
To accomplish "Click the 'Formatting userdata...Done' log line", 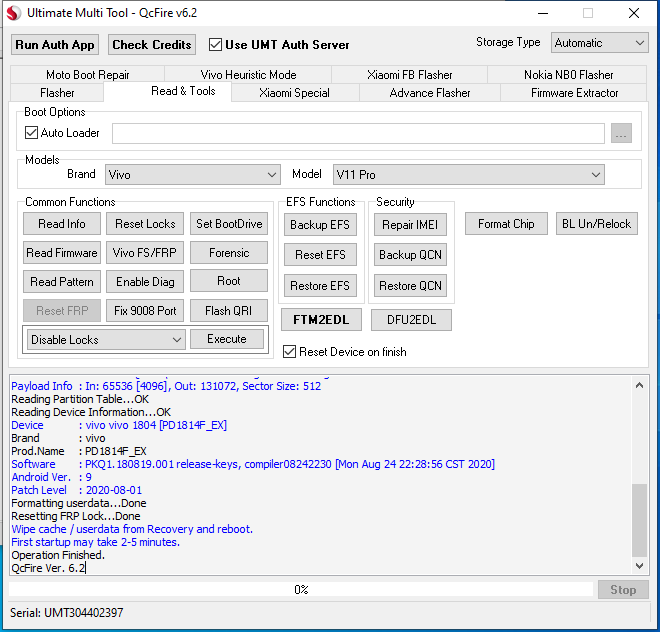I will click(79, 503).
